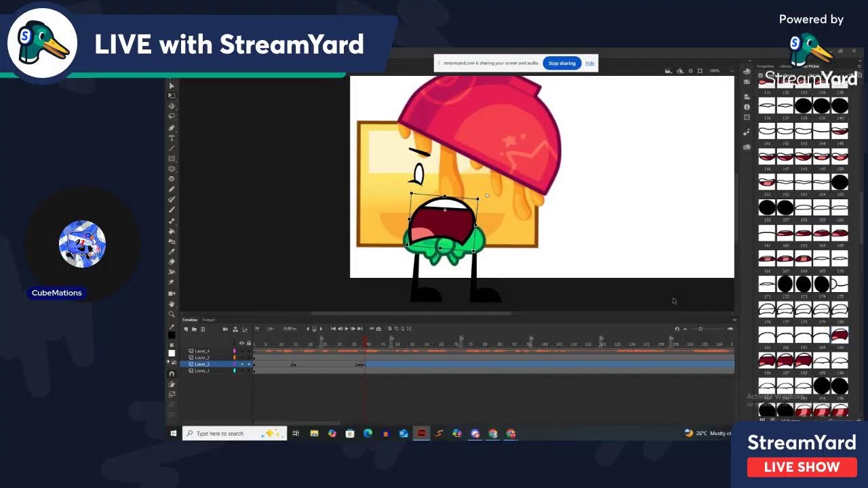Hide Layer_3 visibility dot
The height and width of the screenshot is (488, 868).
(x=242, y=357)
